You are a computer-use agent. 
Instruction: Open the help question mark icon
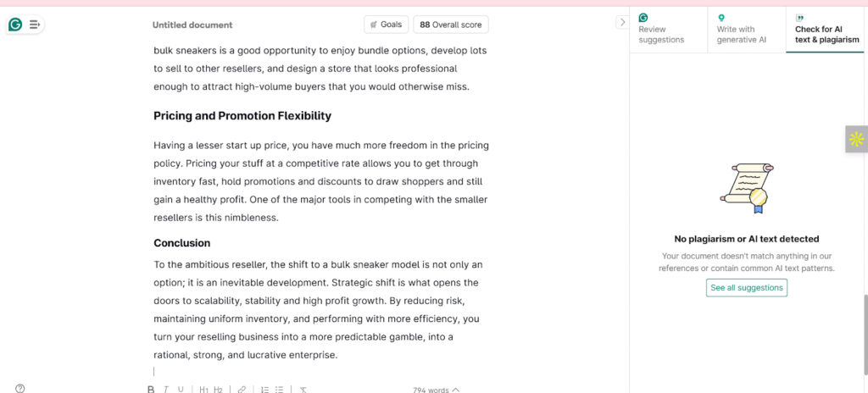pyautogui.click(x=20, y=388)
